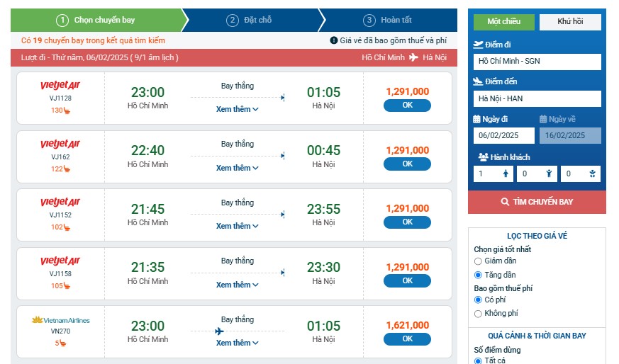This screenshot has width=619, height=364.
Task: Click the Vietnam Airlines logo for VN270
Action: point(60,320)
